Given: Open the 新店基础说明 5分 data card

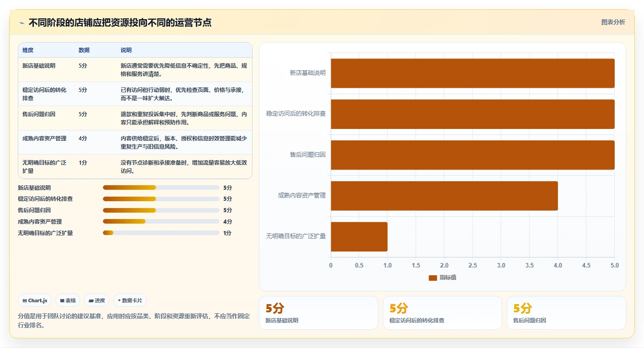Looking at the screenshot, I should coord(318,313).
